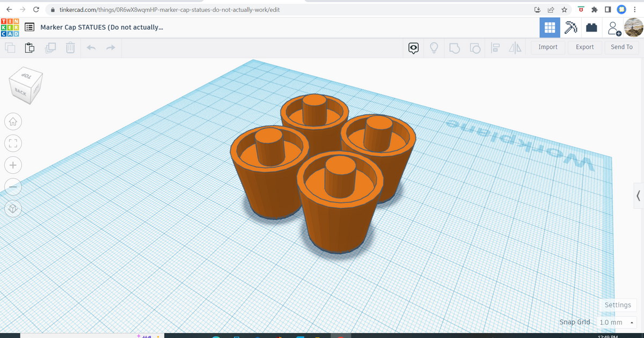This screenshot has height=338, width=644.
Task: Toggle Show all lightbulb icon
Action: point(434,48)
